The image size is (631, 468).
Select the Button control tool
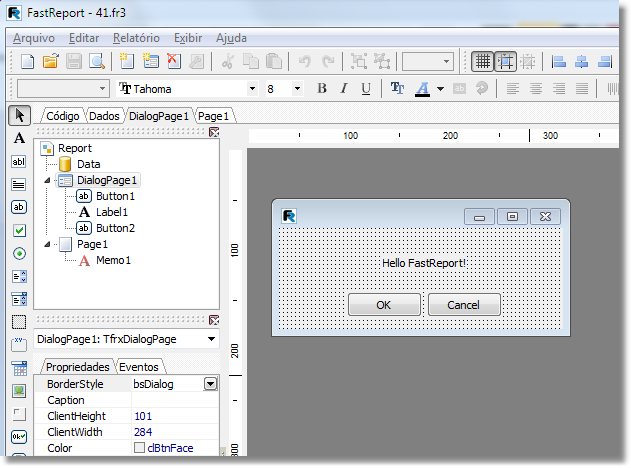pos(19,207)
